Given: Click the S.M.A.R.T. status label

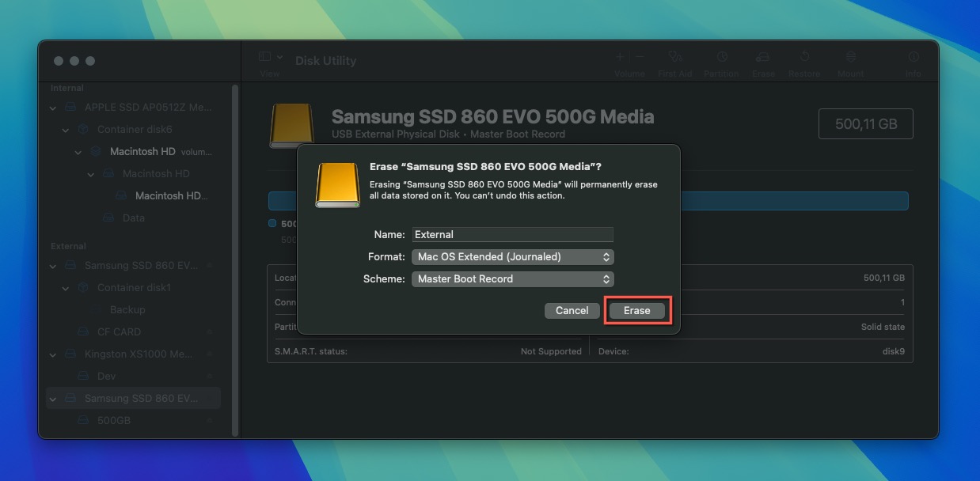Looking at the screenshot, I should point(311,351).
